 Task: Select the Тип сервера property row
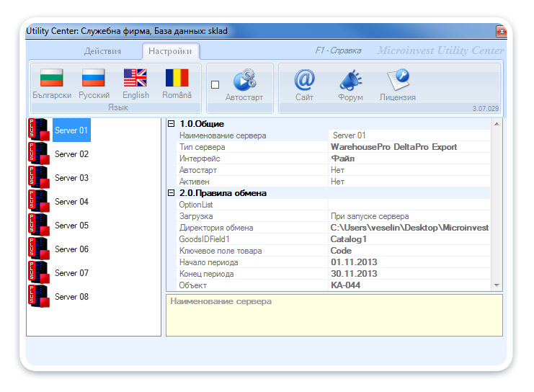245,147
